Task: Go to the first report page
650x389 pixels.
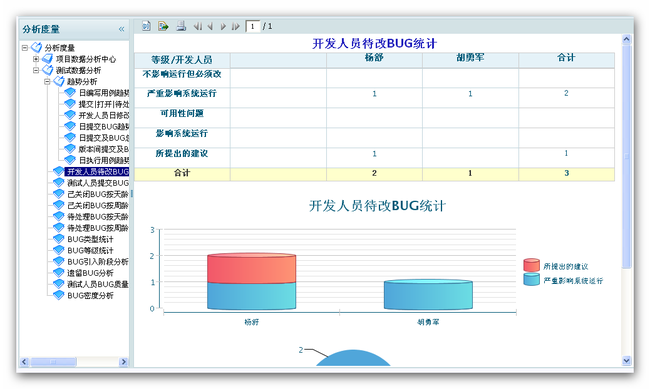Action: [198, 27]
